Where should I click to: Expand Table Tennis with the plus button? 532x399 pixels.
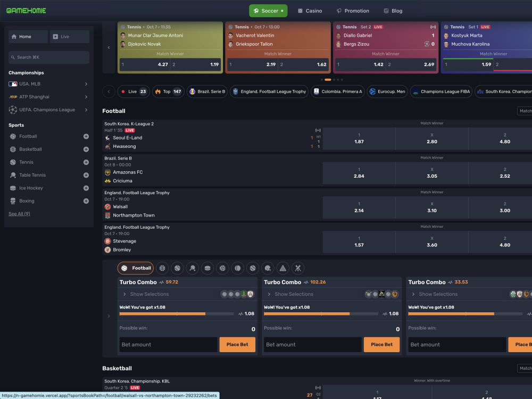pos(86,175)
